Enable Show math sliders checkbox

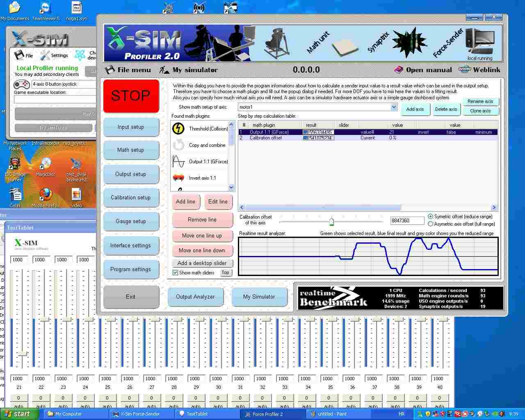tap(176, 273)
